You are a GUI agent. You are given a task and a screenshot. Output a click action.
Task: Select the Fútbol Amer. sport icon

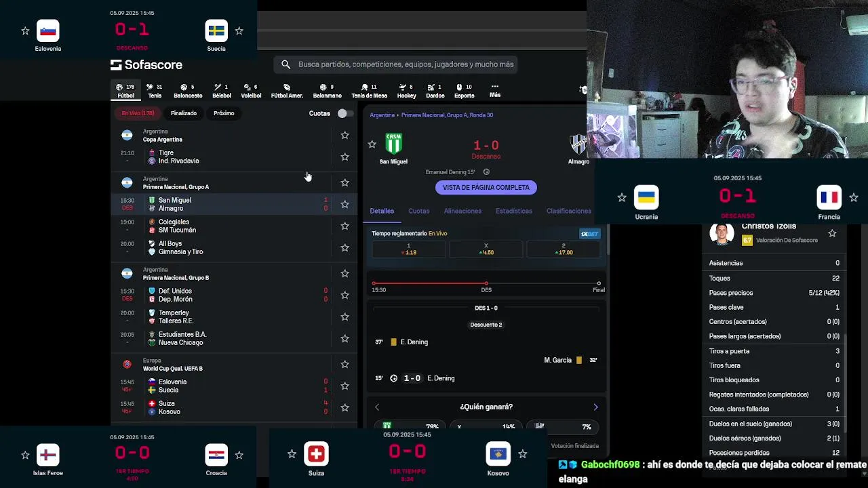point(287,91)
